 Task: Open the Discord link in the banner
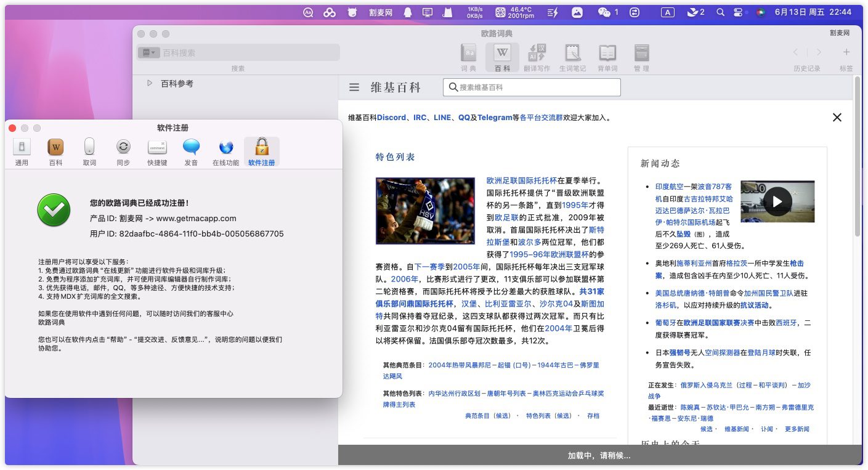392,117
